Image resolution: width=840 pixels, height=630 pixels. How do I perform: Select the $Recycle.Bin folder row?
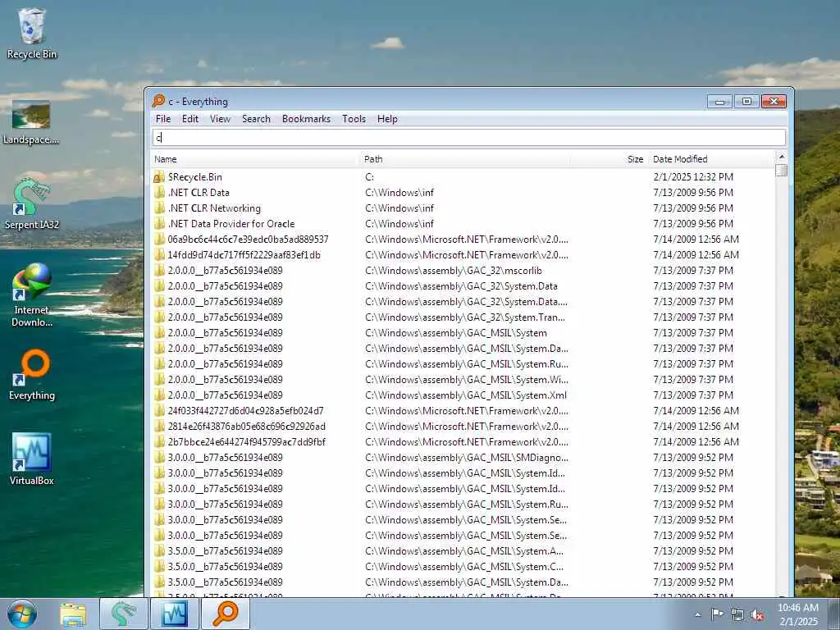[463, 177]
